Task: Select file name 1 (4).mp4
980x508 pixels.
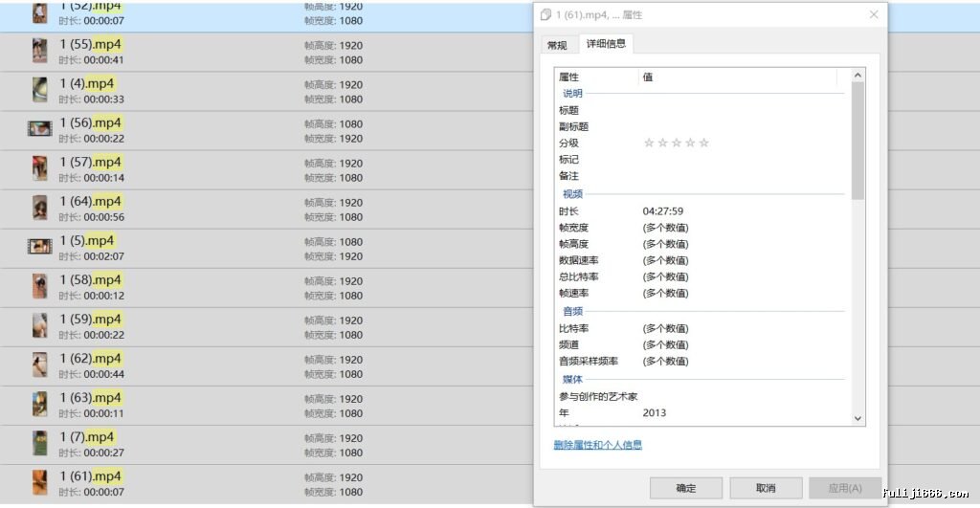Action: (87, 84)
